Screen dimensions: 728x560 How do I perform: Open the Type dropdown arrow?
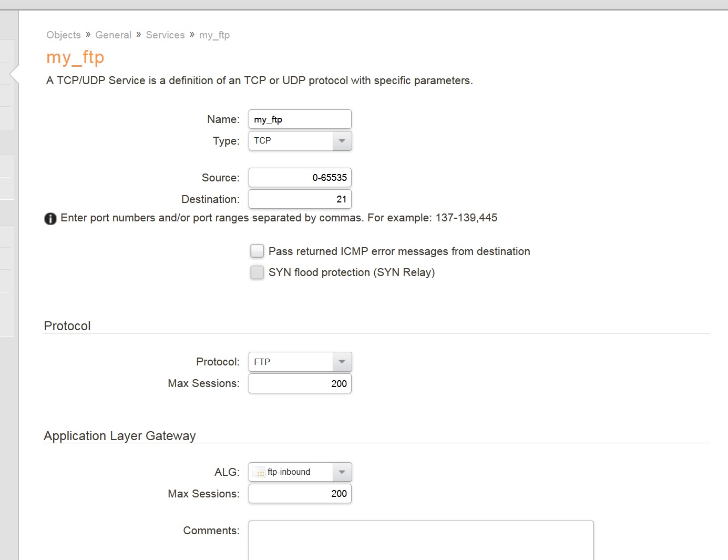pos(342,141)
